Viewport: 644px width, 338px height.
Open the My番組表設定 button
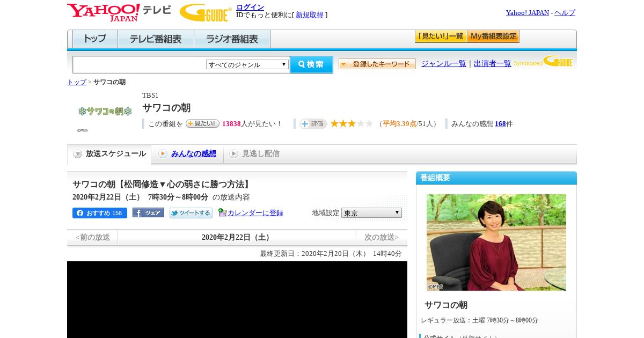(x=493, y=36)
